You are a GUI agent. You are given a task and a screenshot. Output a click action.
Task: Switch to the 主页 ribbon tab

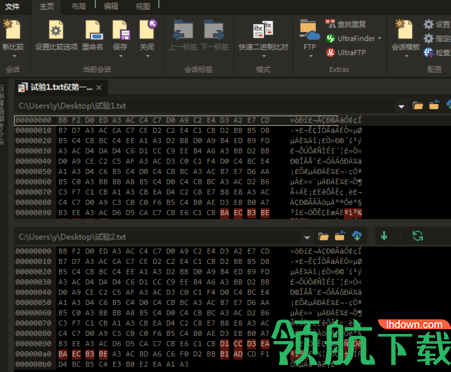coord(47,7)
